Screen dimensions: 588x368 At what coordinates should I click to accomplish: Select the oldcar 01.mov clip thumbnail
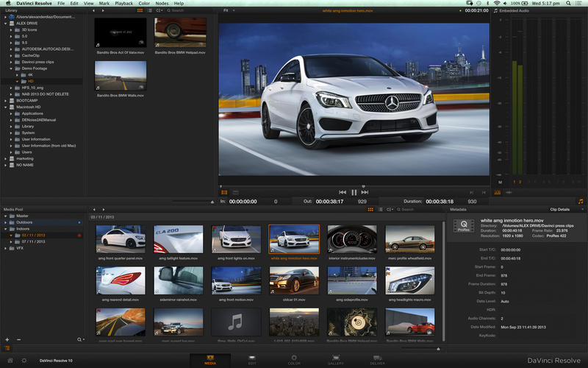click(293, 280)
